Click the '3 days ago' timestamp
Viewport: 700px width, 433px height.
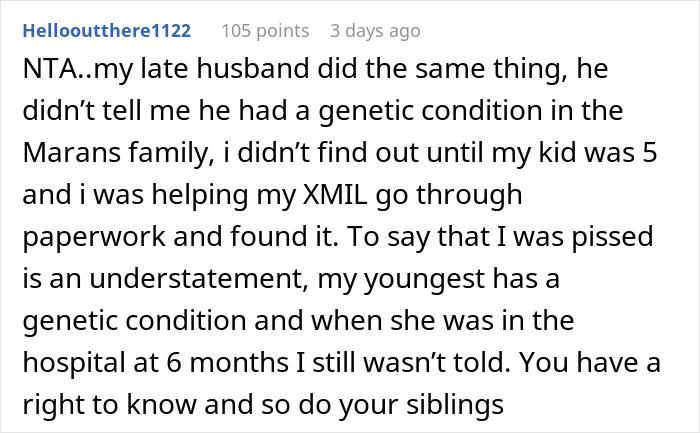pyautogui.click(x=375, y=31)
